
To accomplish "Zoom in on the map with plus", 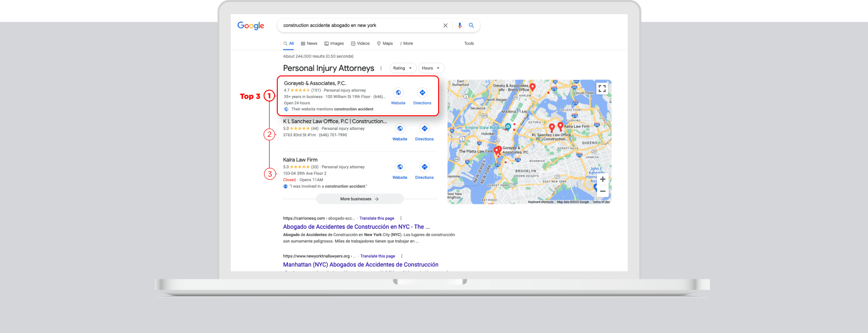I will pyautogui.click(x=603, y=179).
